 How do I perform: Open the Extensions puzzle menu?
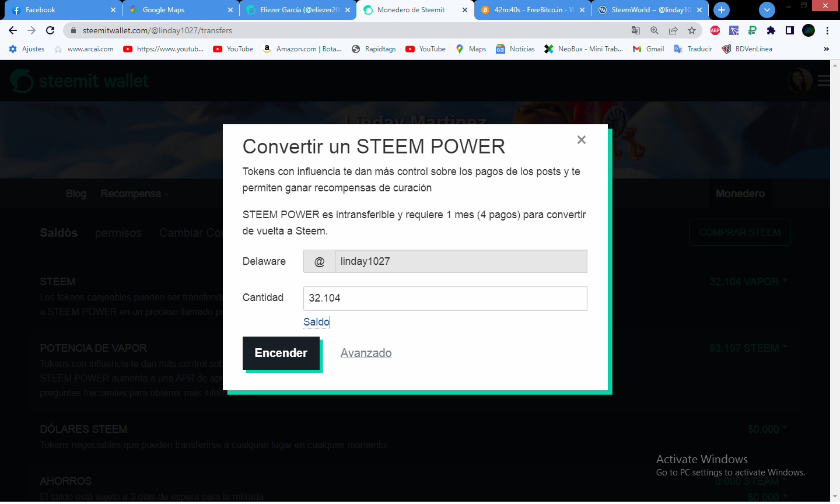[771, 30]
